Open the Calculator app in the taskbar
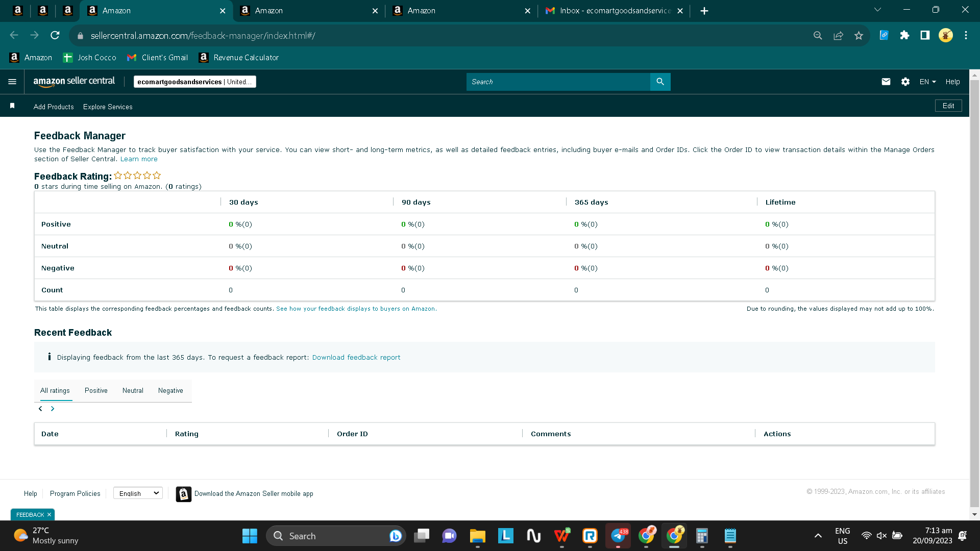 tap(702, 536)
